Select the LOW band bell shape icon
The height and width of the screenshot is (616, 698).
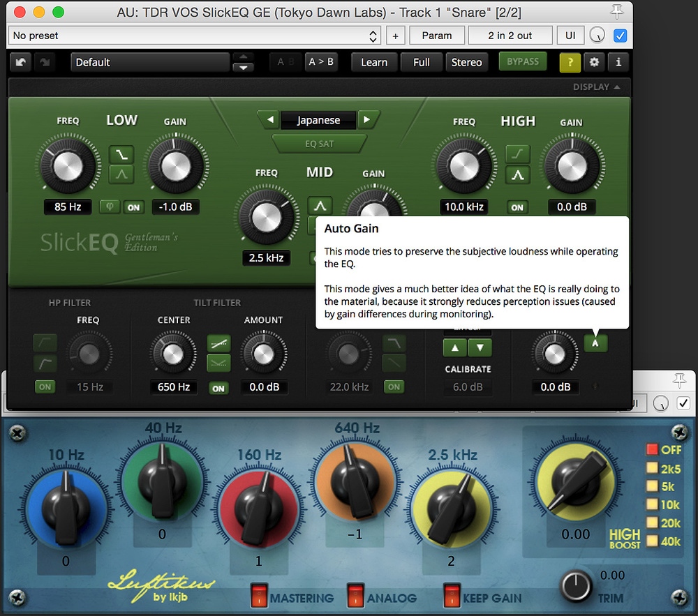(121, 175)
